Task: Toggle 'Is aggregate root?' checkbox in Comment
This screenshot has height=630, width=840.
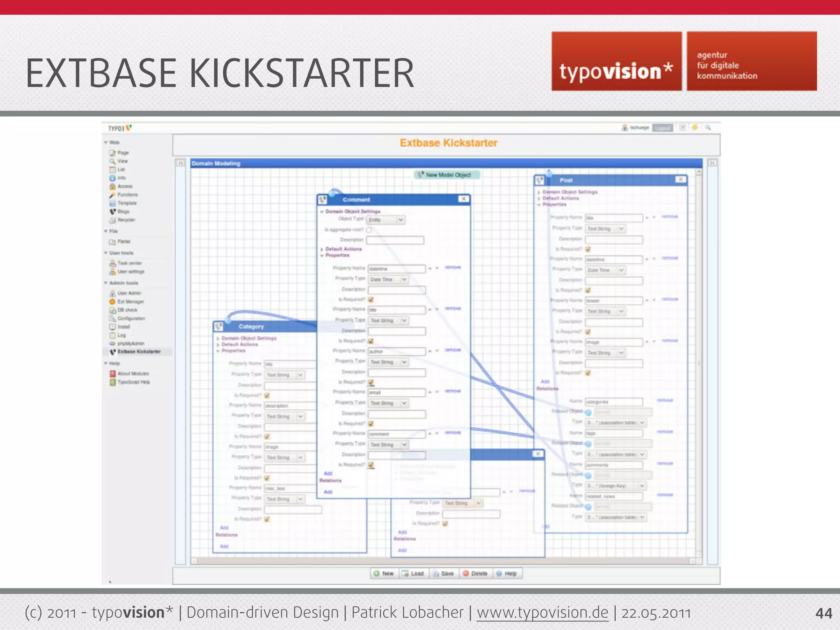Action: [369, 230]
